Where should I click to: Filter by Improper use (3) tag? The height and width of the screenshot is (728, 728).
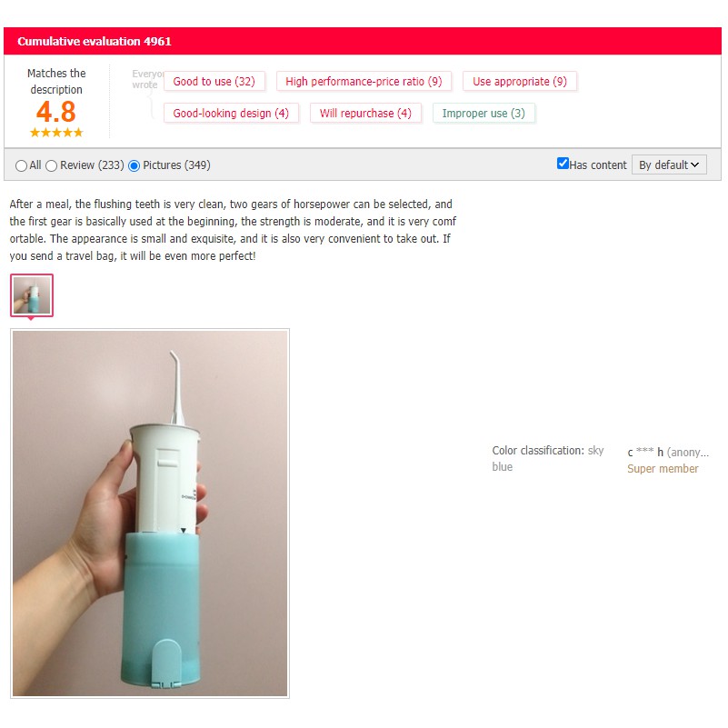(x=484, y=114)
